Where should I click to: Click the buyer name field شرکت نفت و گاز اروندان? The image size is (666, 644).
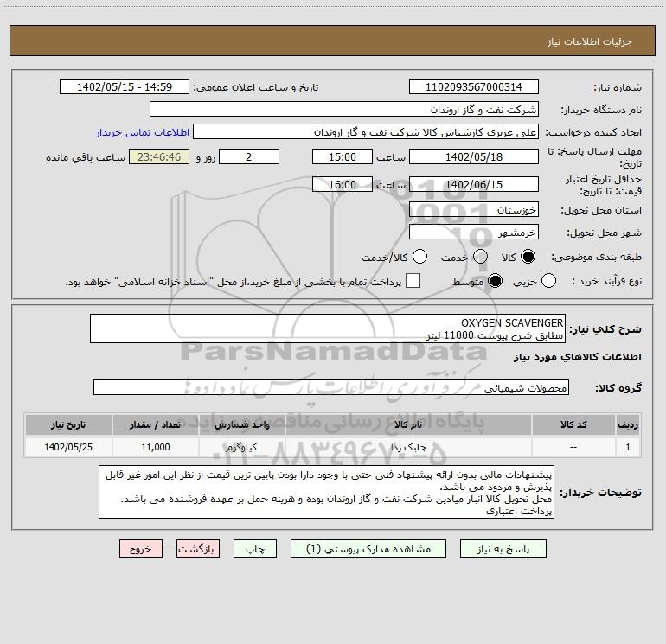344,109
